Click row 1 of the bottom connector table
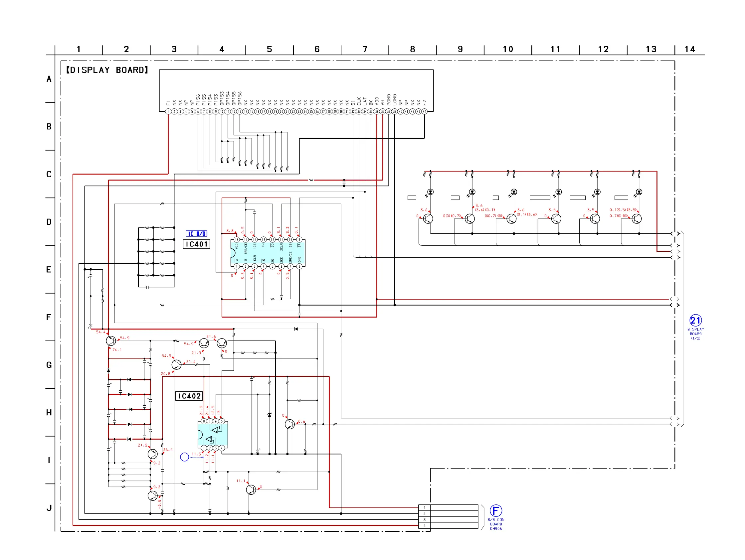 [x=448, y=507]
